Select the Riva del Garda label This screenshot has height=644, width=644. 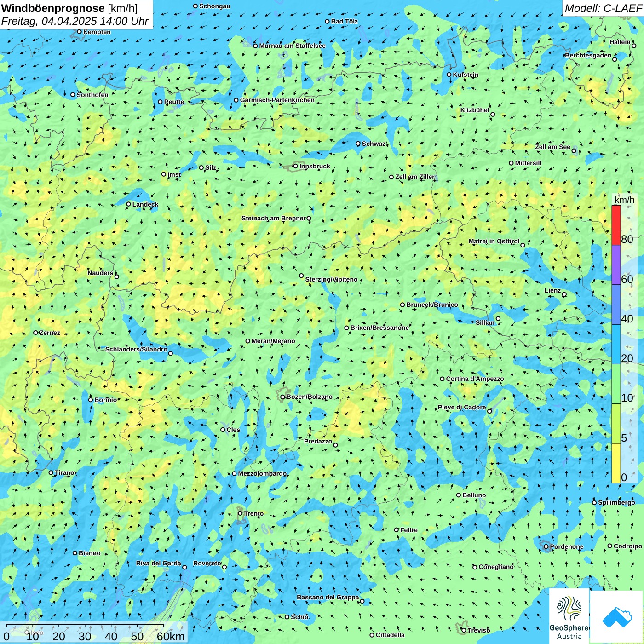point(158,563)
